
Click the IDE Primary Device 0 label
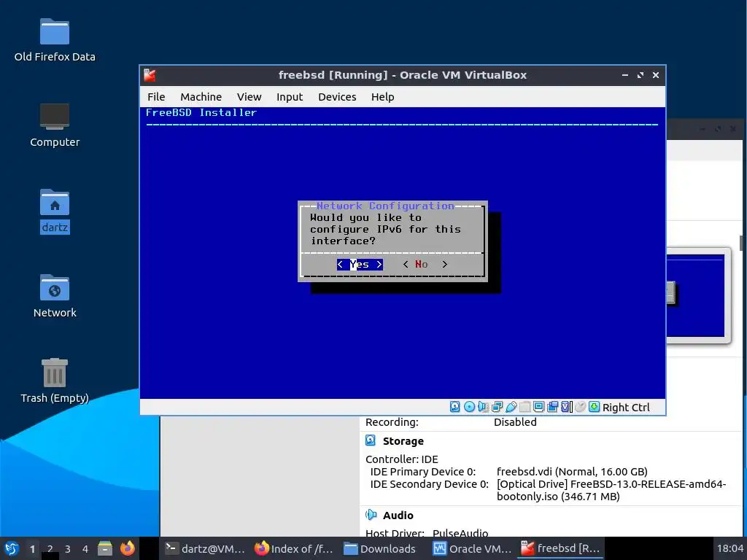[423, 472]
